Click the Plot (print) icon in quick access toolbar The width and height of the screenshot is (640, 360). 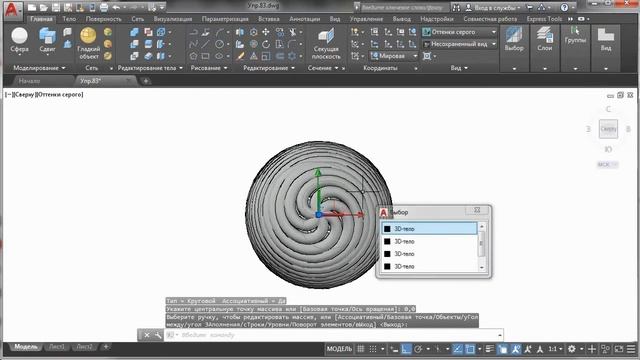(x=104, y=7)
